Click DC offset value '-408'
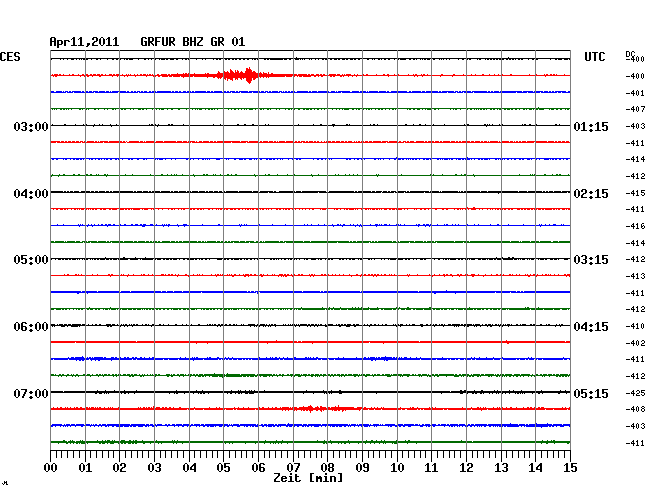 [x=635, y=409]
